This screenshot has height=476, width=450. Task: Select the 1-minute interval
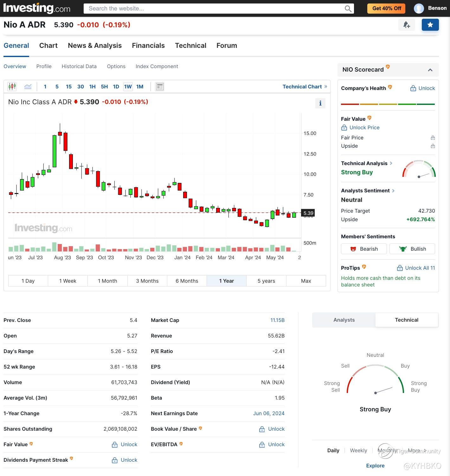tap(45, 87)
